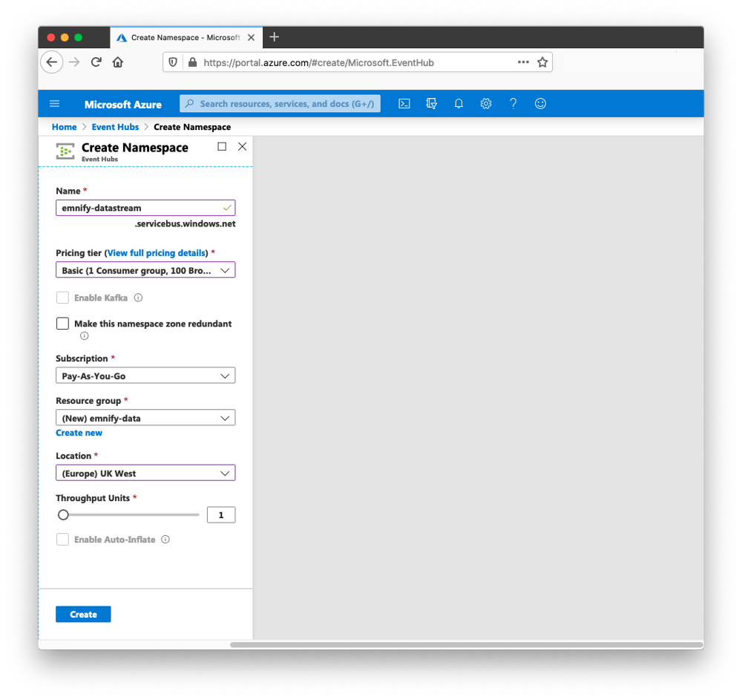Show info for Enable Auto-Inflate
The height and width of the screenshot is (700, 742).
point(165,540)
